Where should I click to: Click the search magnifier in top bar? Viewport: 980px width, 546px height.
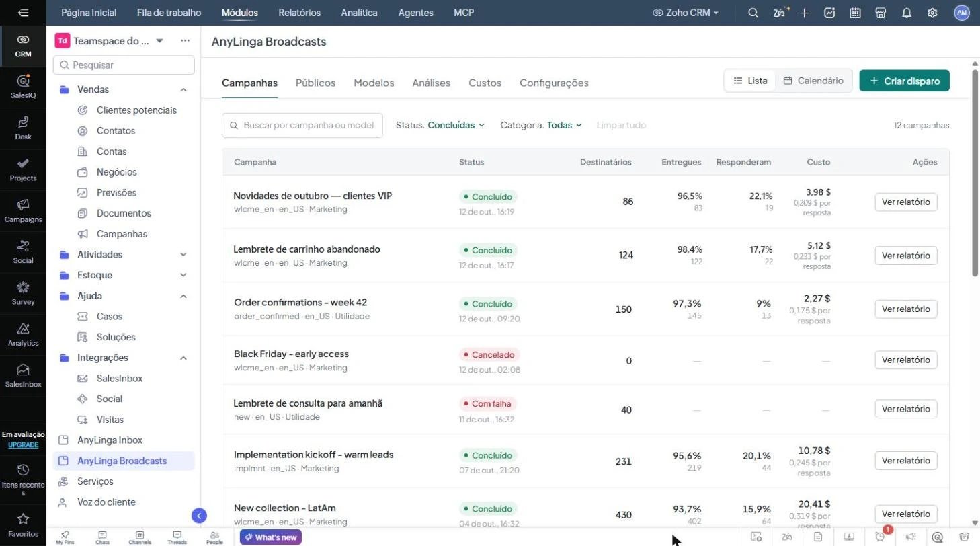(x=753, y=13)
